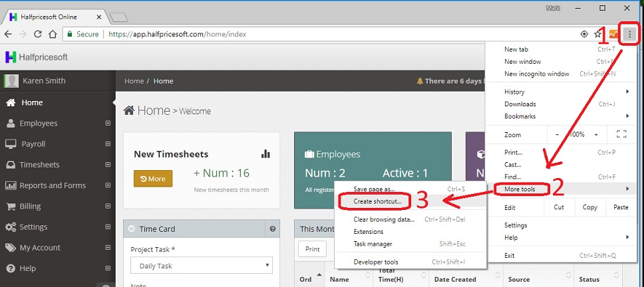
Task: Expand the Payroll sidebar section
Action: coord(108,144)
